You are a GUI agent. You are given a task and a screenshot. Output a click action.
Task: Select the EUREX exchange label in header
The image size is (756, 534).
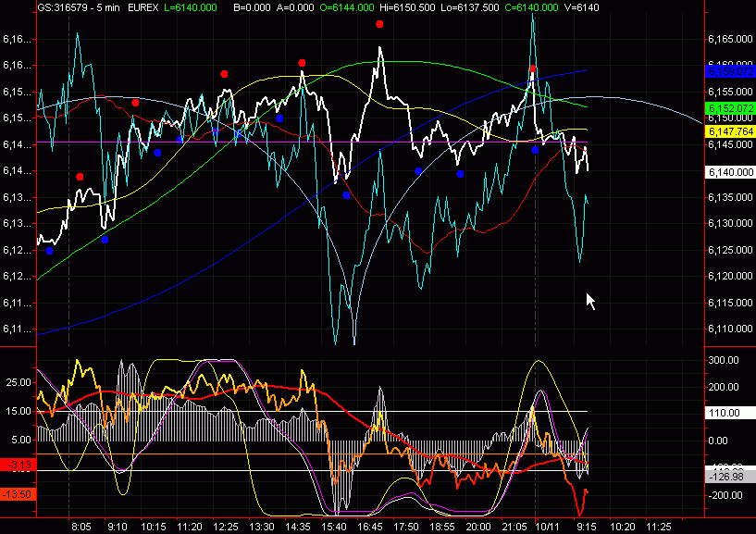click(x=143, y=7)
